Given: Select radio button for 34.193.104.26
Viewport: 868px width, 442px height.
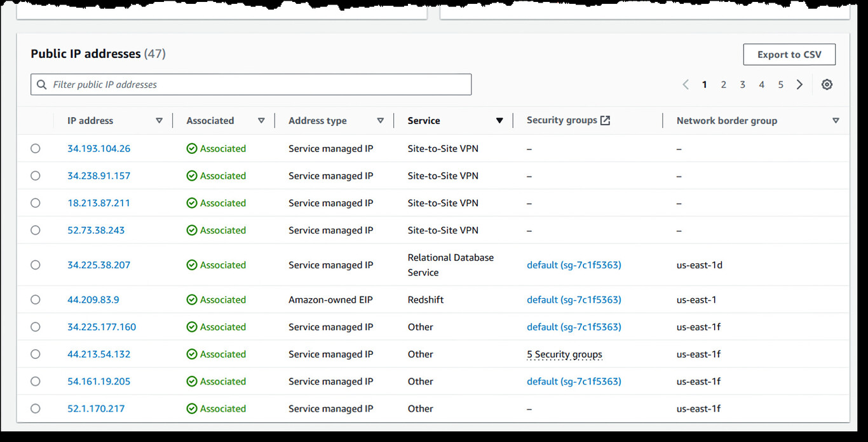Looking at the screenshot, I should tap(36, 149).
